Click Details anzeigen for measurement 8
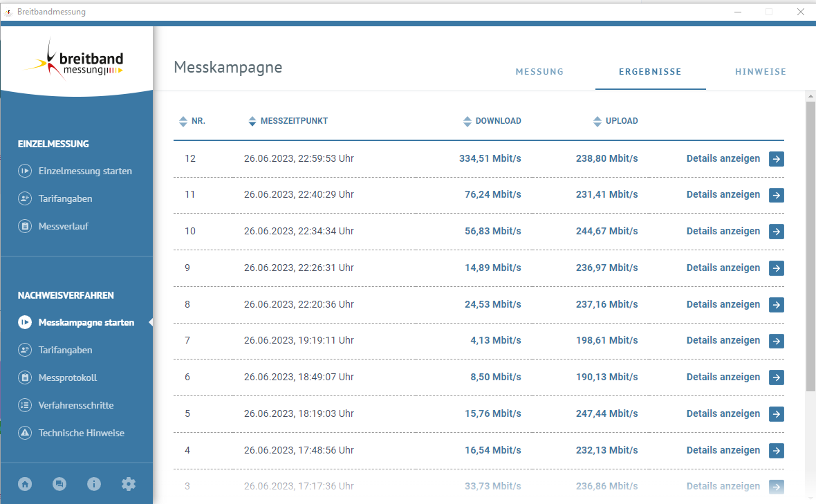Viewport: 816px width, 504px height. tap(723, 304)
